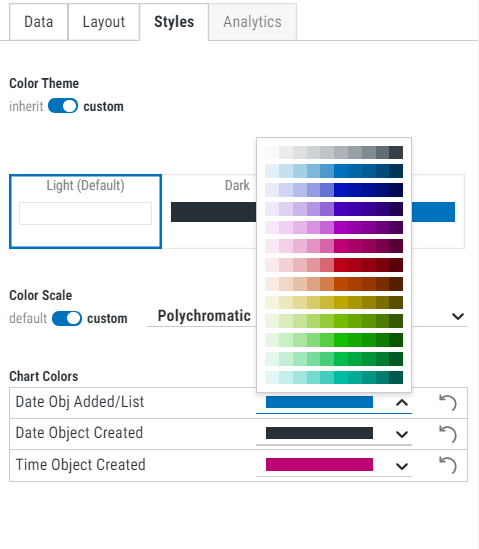
Task: Expand Date Object Created color dropdown
Action: pyautogui.click(x=402, y=435)
